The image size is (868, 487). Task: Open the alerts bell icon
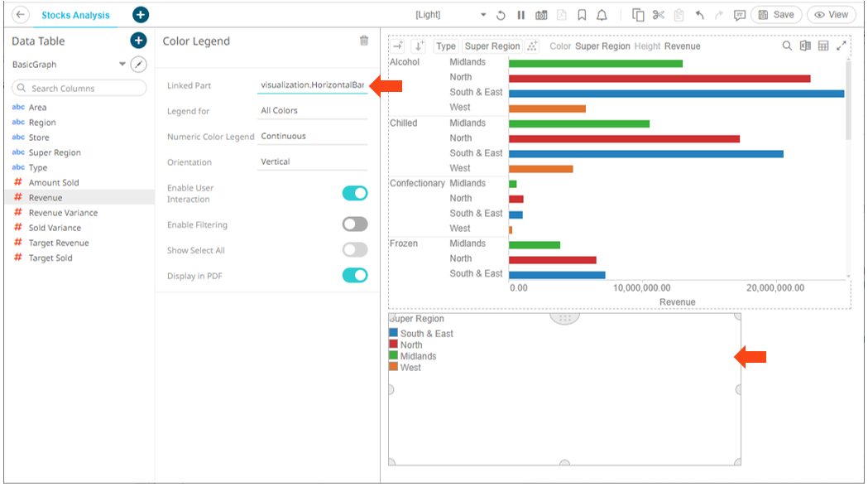(x=602, y=15)
